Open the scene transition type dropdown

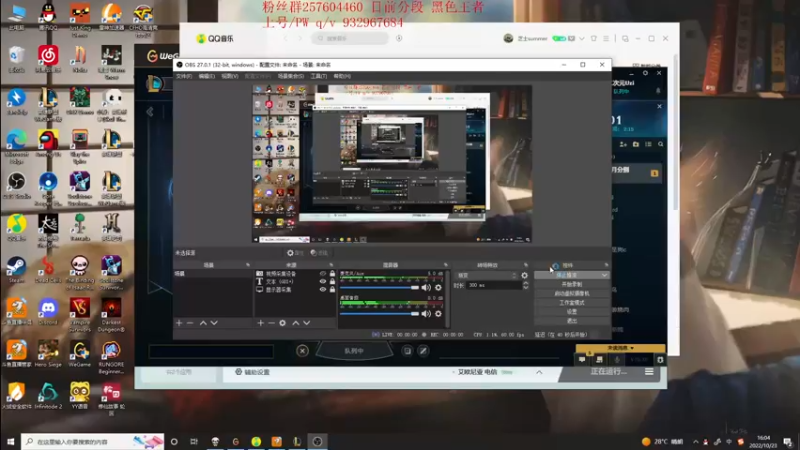[x=486, y=276]
